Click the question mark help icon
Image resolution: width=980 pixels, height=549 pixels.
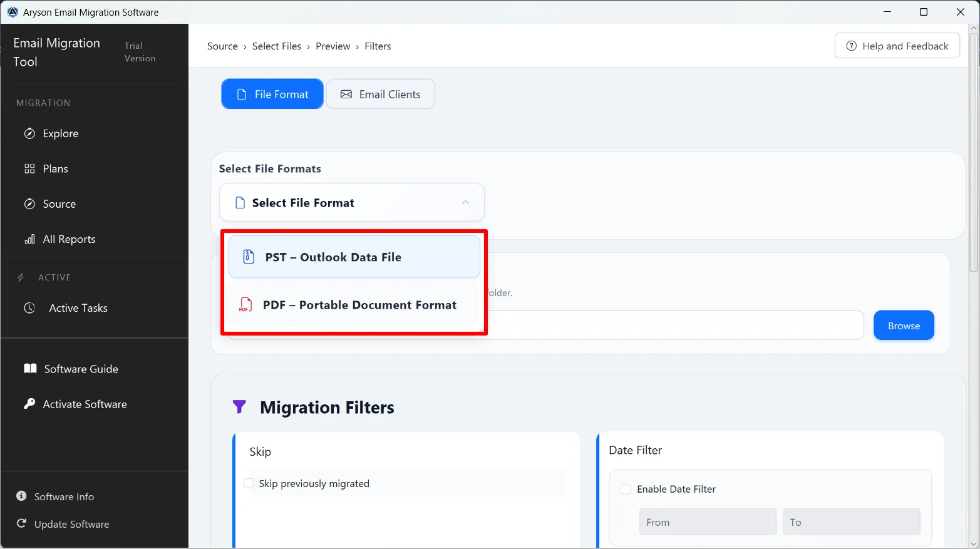(x=852, y=46)
